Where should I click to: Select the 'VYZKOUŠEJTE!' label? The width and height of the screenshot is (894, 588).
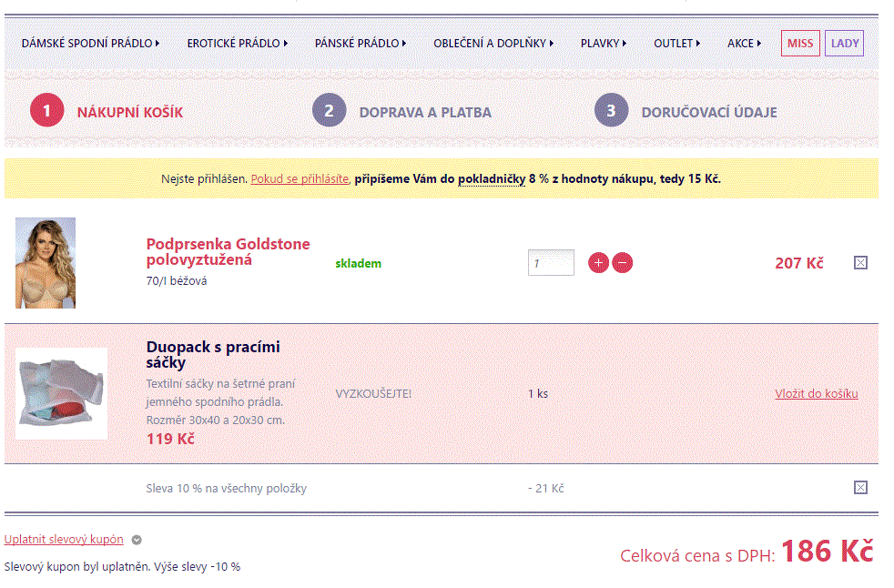point(373,393)
